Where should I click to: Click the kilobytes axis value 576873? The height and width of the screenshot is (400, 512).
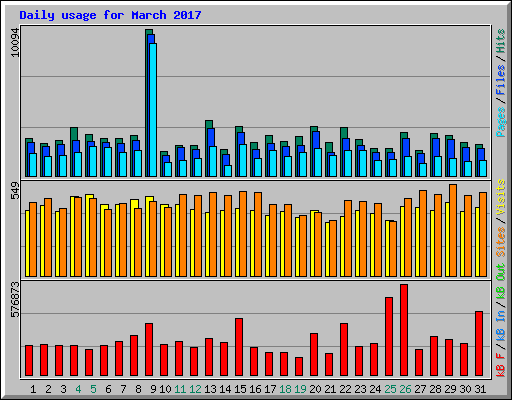point(15,300)
